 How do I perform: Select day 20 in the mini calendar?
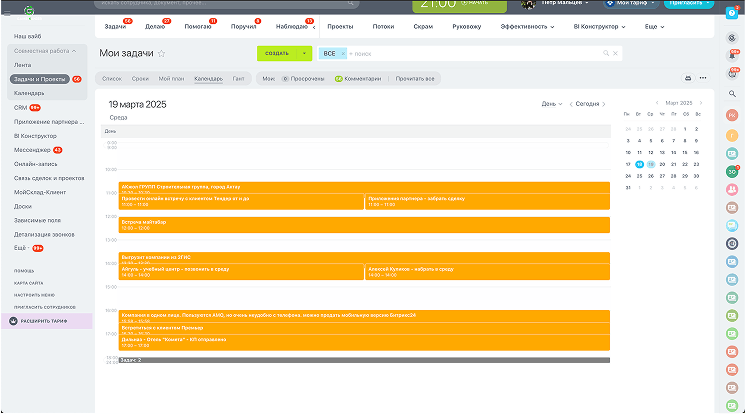click(662, 164)
